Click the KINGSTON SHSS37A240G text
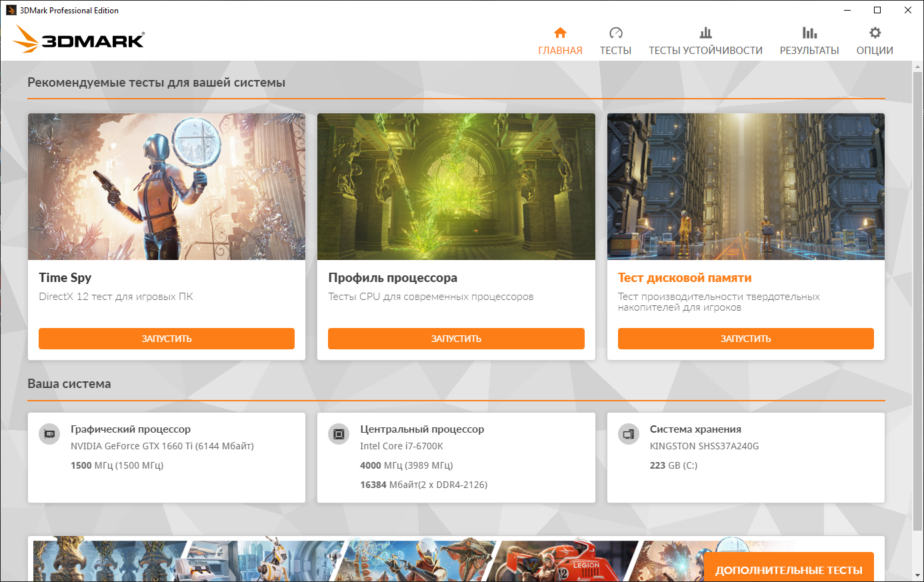The width and height of the screenshot is (924, 582). (x=704, y=446)
